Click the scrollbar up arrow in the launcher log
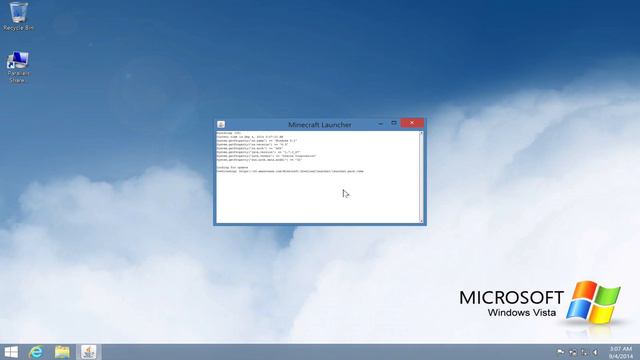640x360 pixels. tap(421, 133)
